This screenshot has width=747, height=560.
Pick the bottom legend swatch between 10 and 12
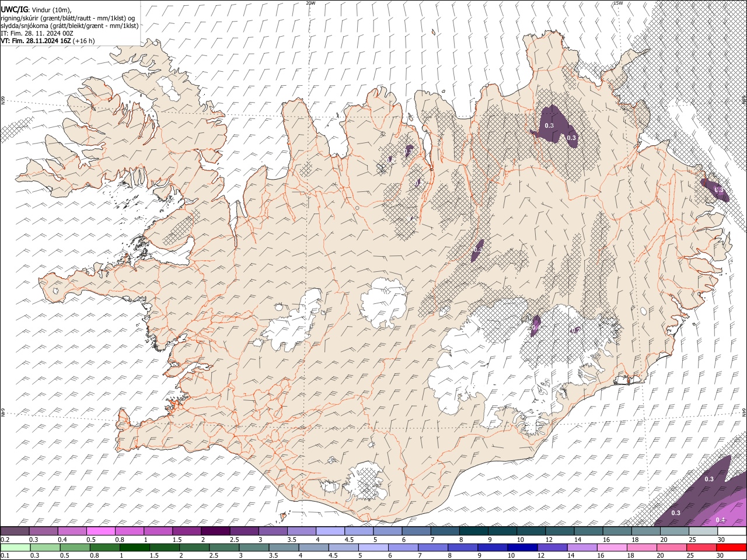coord(521,548)
